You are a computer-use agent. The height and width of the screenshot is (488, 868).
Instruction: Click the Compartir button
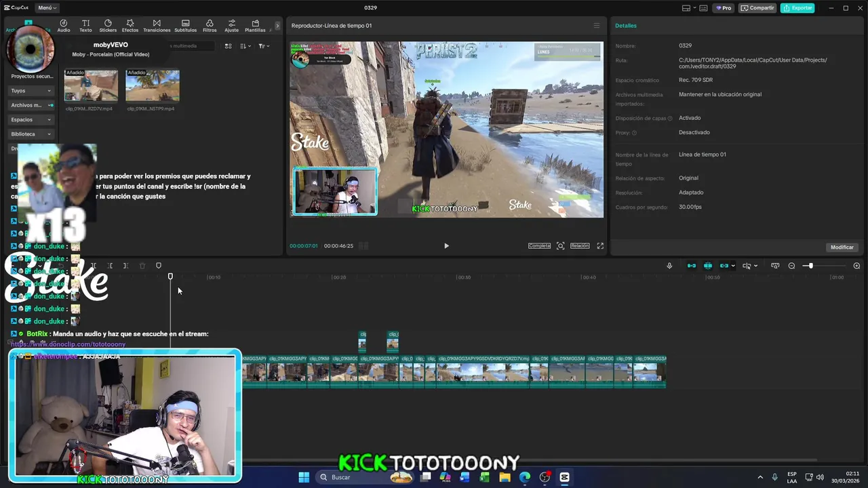pyautogui.click(x=757, y=8)
